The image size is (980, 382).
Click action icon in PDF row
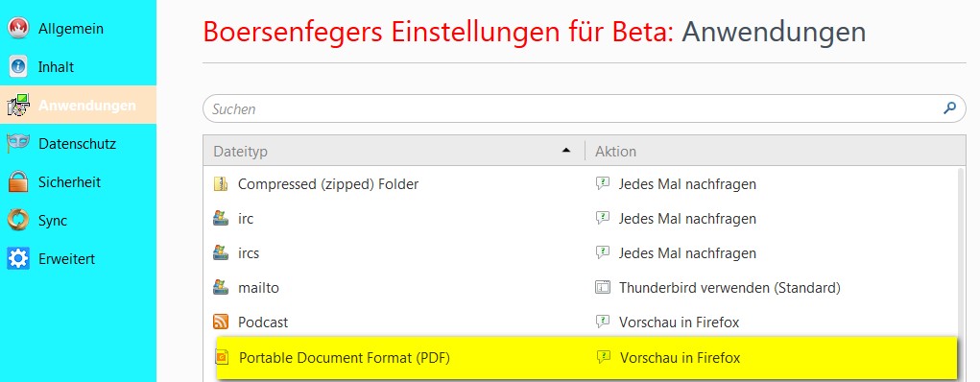(x=603, y=358)
